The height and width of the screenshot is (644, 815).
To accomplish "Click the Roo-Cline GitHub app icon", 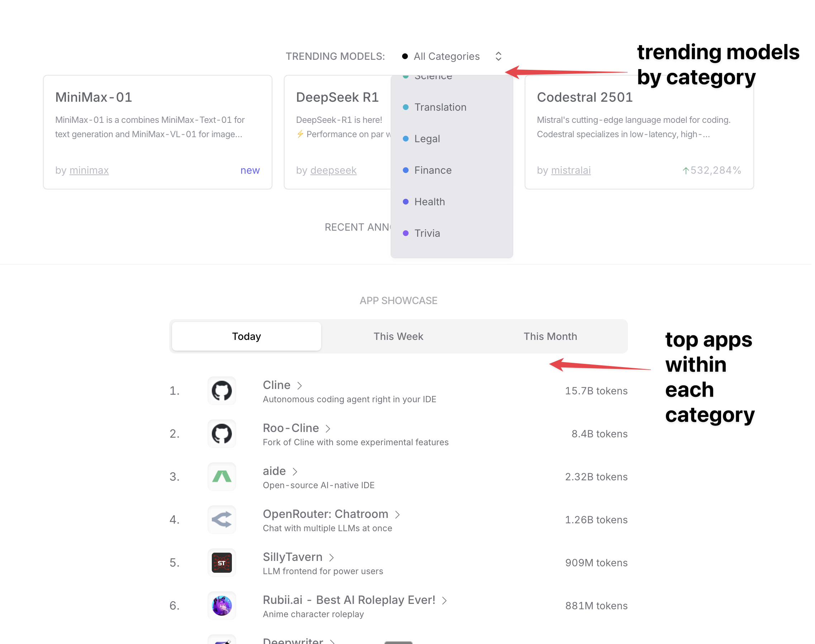I will (x=221, y=434).
